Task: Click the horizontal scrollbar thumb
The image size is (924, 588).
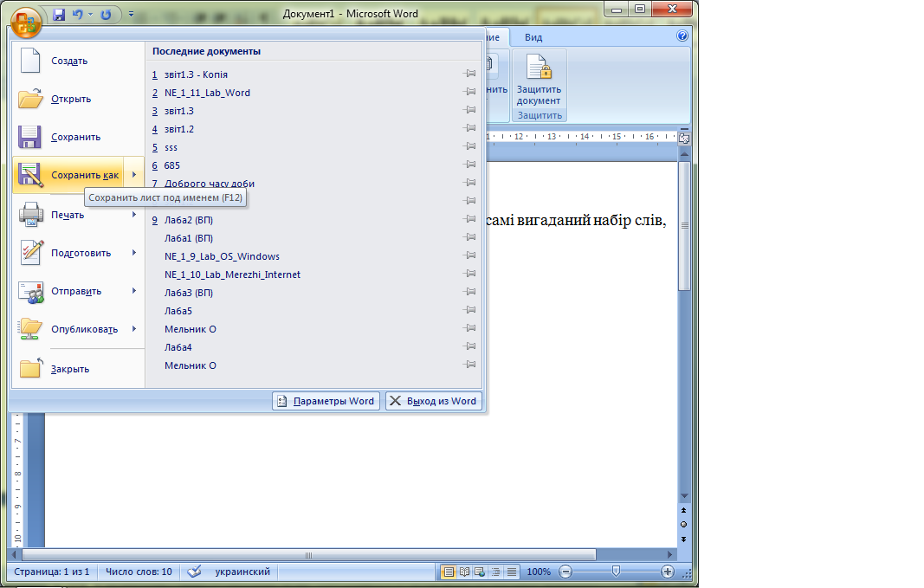Action: [309, 555]
